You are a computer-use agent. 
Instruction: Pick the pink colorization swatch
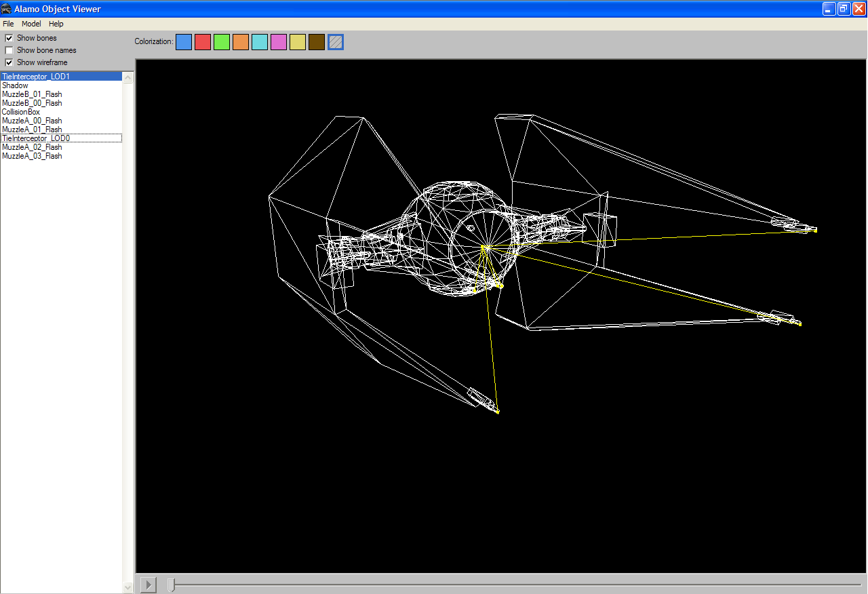278,42
